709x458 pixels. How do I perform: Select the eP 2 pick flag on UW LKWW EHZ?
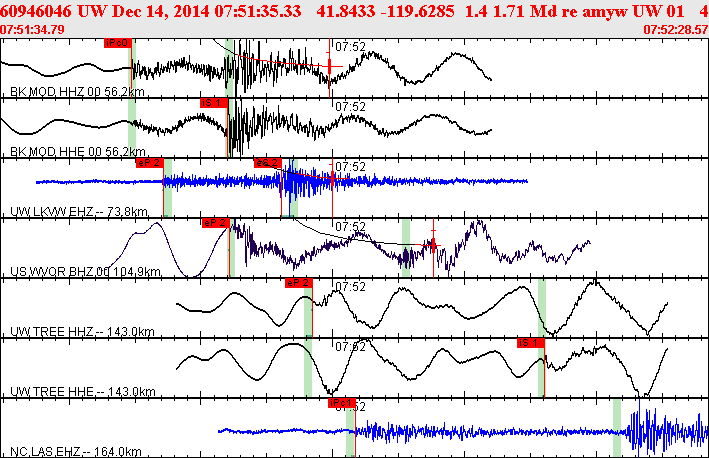pos(150,163)
